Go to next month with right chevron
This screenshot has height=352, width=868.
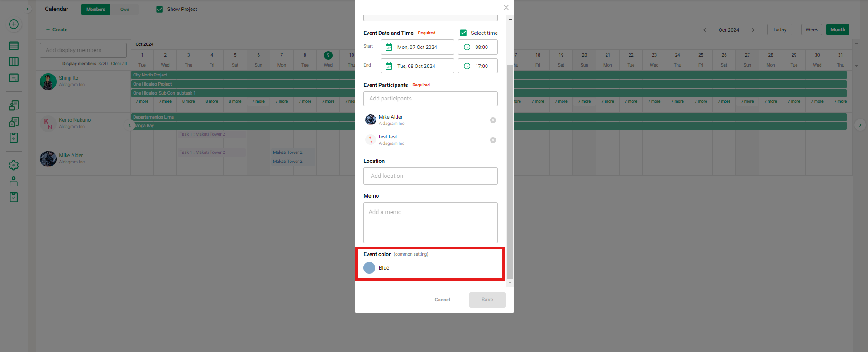753,30
